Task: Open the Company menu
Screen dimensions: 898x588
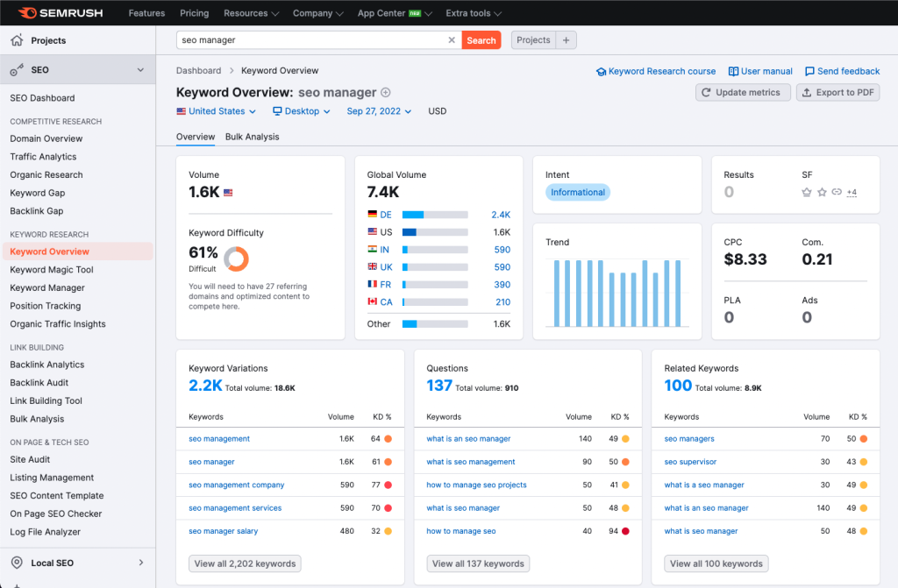Action: (317, 13)
